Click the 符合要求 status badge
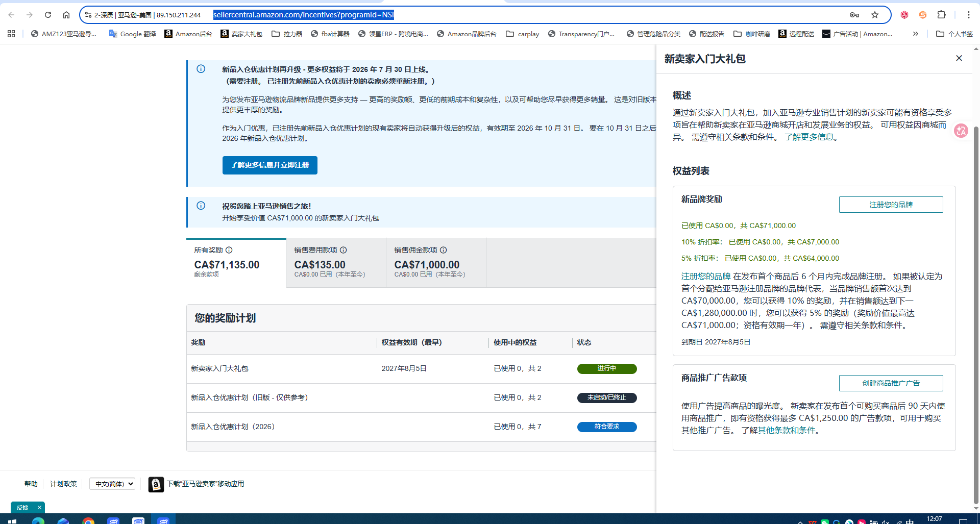This screenshot has width=980, height=524. click(607, 427)
